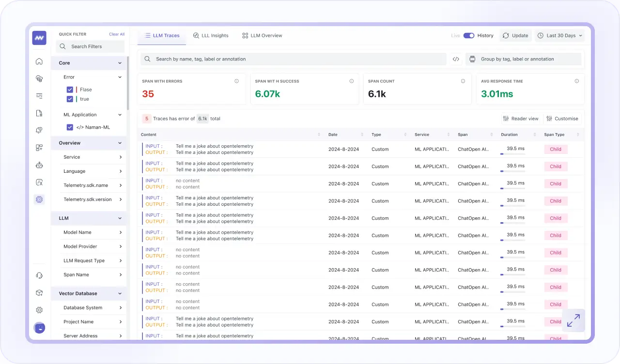Image resolution: width=620 pixels, height=364 pixels.
Task: Click the code view icon beside search
Action: [456, 59]
